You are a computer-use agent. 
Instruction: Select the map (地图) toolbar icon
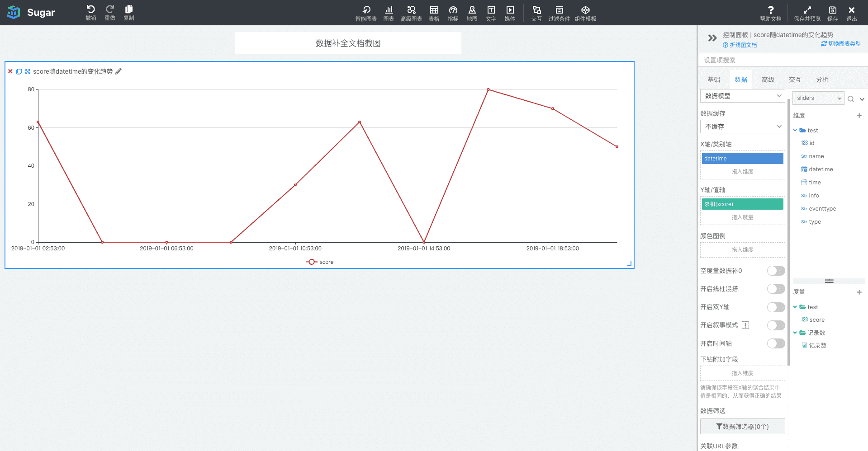pyautogui.click(x=472, y=10)
